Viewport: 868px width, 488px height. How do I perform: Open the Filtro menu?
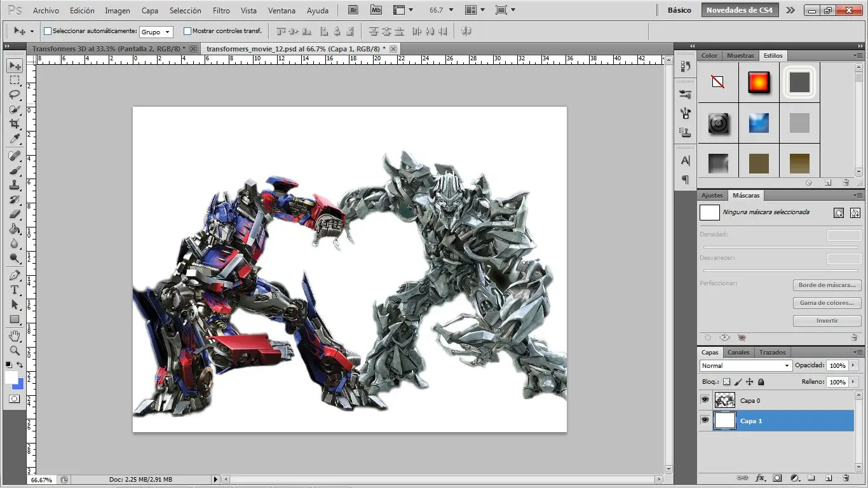[221, 11]
